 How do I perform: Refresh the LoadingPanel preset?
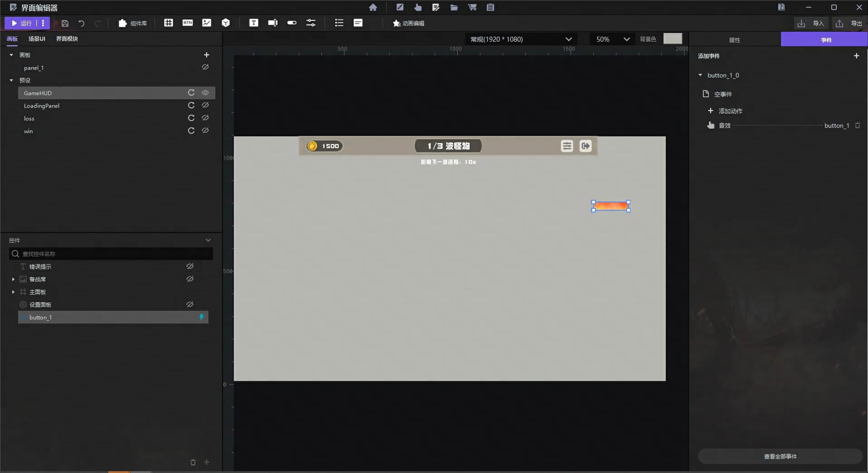(x=191, y=106)
